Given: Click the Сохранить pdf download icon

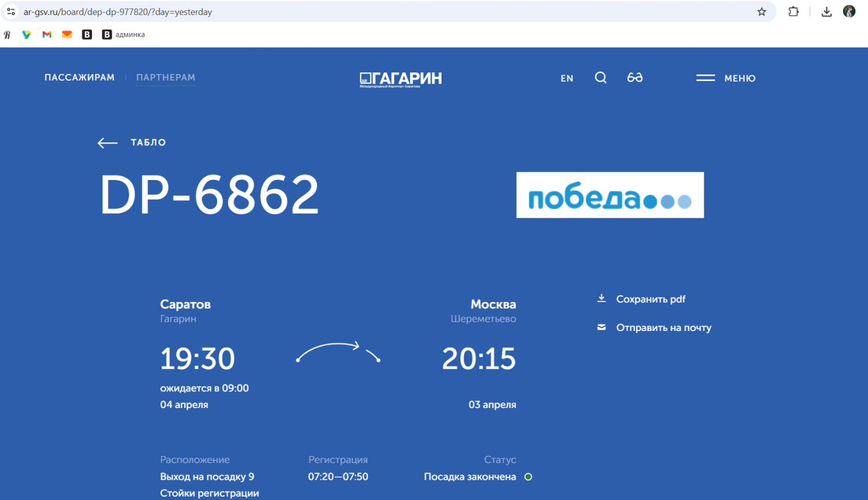Looking at the screenshot, I should pos(601,299).
